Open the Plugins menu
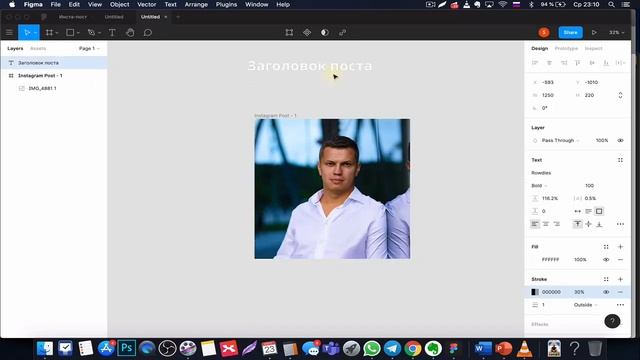The width and height of the screenshot is (640, 360). click(x=226, y=4)
